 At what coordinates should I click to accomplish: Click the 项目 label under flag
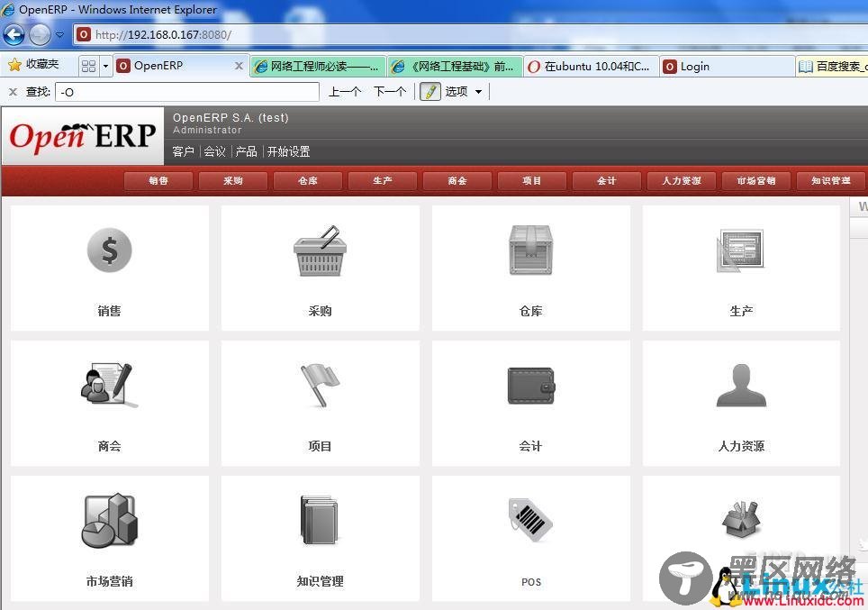pos(320,446)
